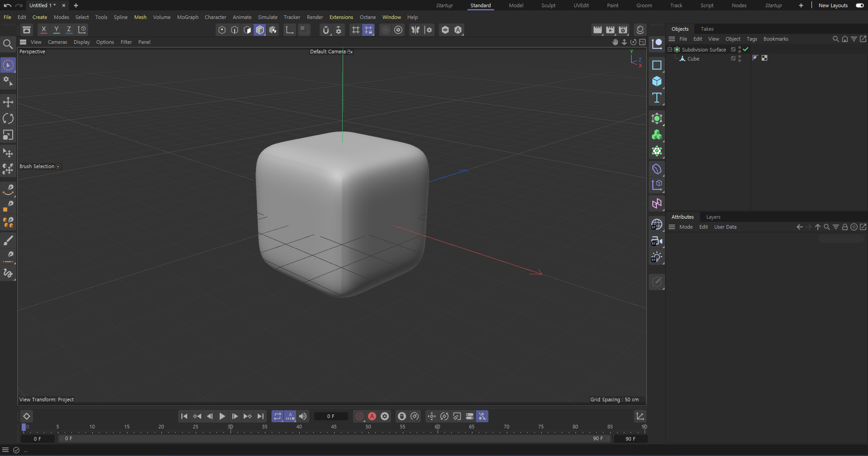Click User Data in Attributes manager
Viewport: 868px width, 456px height.
coord(725,227)
